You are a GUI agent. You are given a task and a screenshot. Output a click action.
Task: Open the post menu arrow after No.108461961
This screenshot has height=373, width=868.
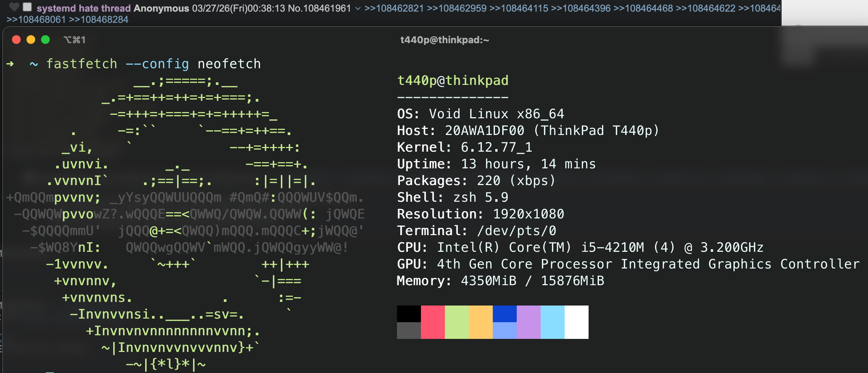358,8
